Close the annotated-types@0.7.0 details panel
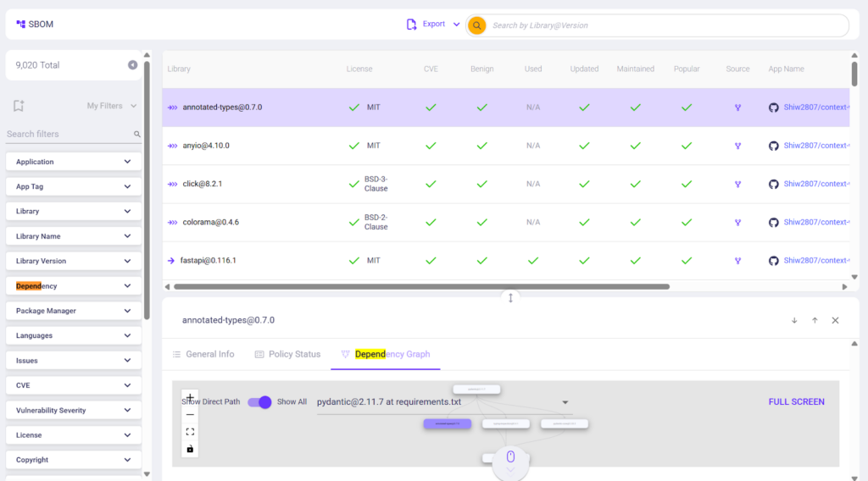868x481 pixels. tap(835, 320)
